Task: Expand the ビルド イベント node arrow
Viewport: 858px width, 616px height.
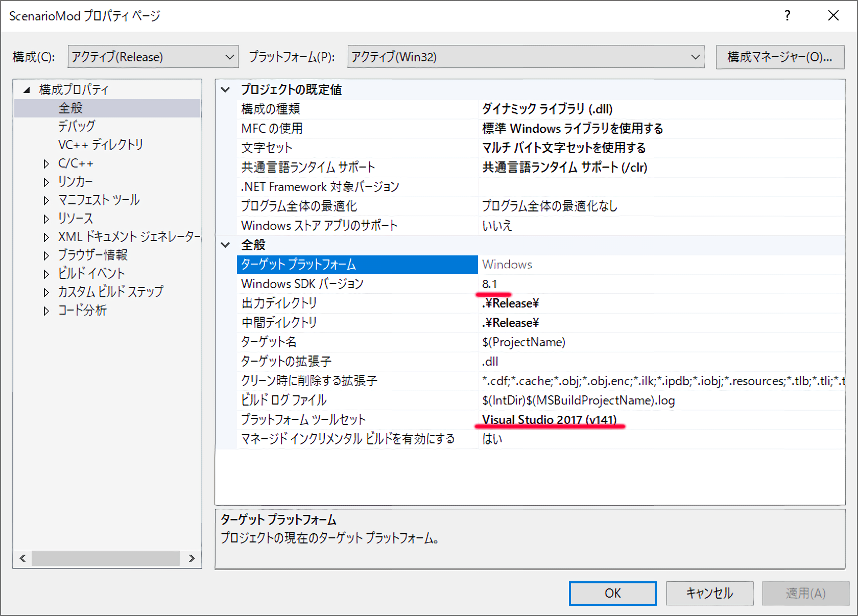Action: click(46, 274)
